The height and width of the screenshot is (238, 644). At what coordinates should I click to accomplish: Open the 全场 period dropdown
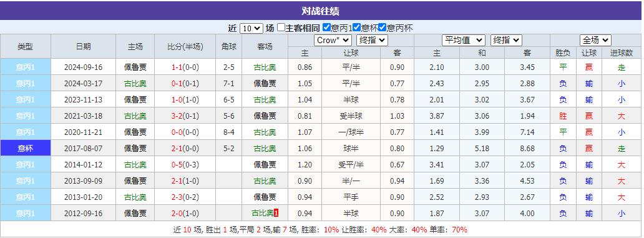point(595,40)
